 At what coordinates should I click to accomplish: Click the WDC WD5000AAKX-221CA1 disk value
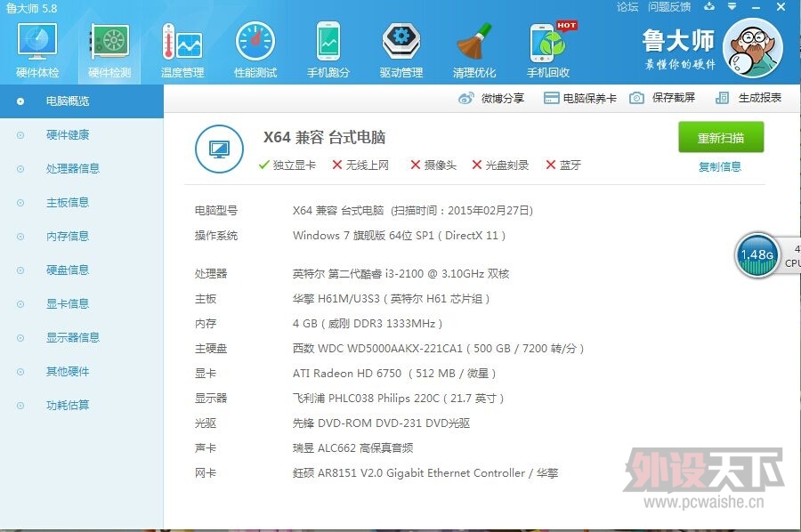pyautogui.click(x=438, y=349)
